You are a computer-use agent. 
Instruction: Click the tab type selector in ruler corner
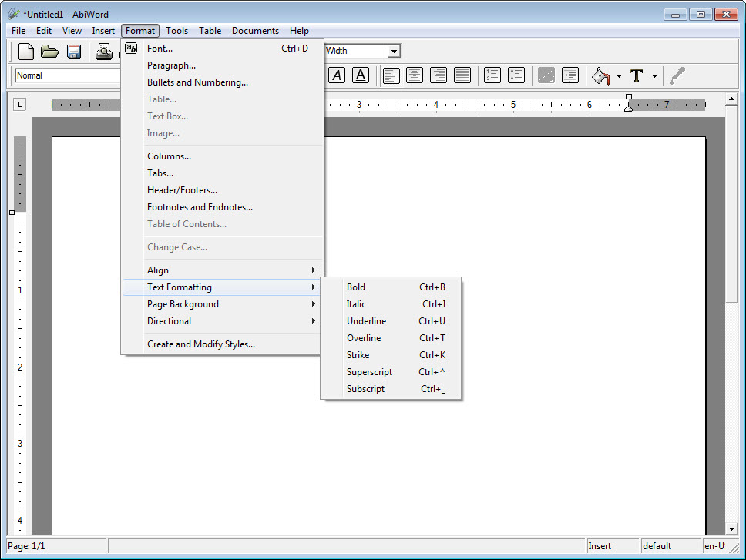point(19,105)
